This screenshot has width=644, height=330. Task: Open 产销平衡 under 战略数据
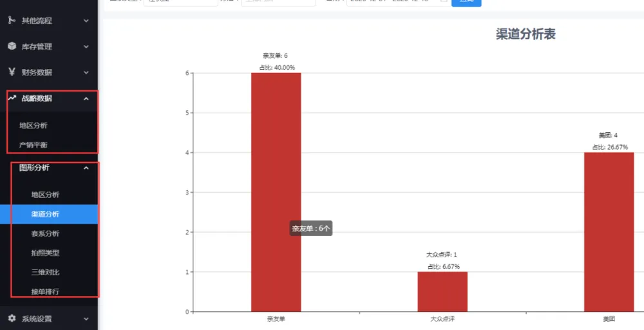(x=33, y=144)
